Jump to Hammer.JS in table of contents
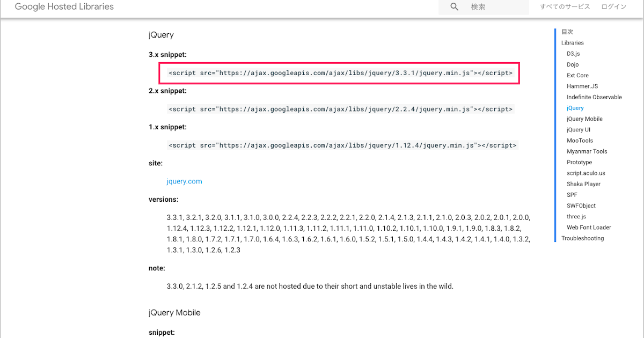 click(x=582, y=86)
